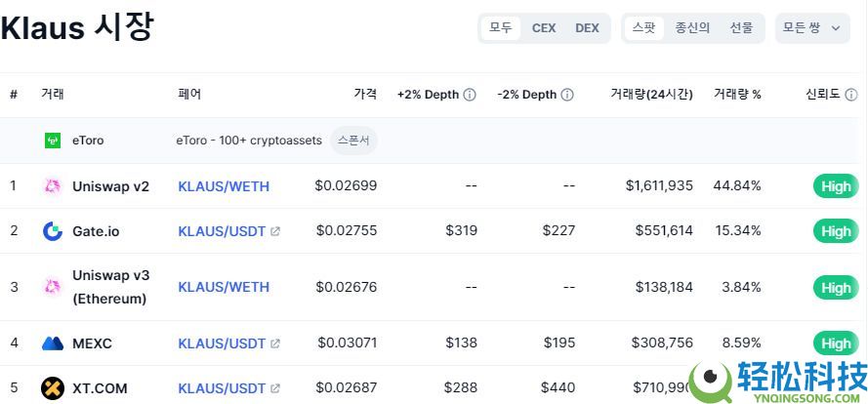Click the eToro exchange logo icon
Screen dimensions: 868x404
[53, 141]
